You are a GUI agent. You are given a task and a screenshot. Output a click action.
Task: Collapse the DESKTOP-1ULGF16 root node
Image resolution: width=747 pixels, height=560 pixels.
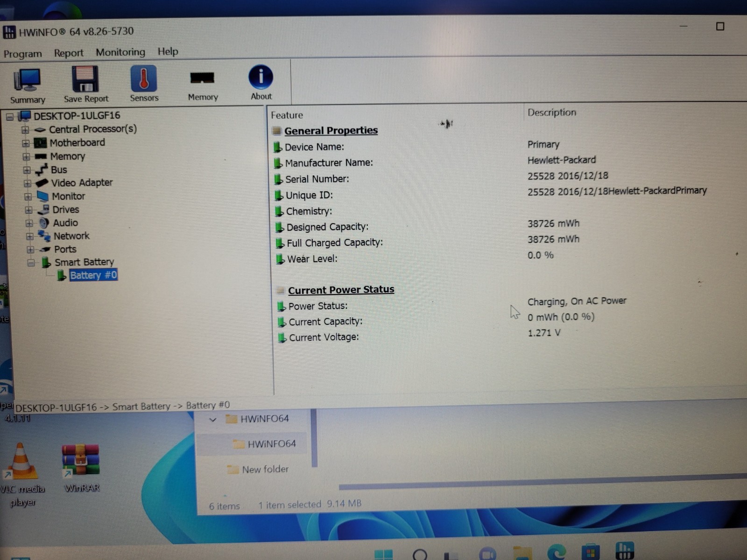(10, 117)
